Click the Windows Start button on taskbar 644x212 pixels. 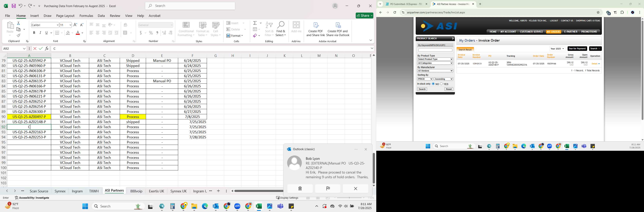click(x=85, y=206)
